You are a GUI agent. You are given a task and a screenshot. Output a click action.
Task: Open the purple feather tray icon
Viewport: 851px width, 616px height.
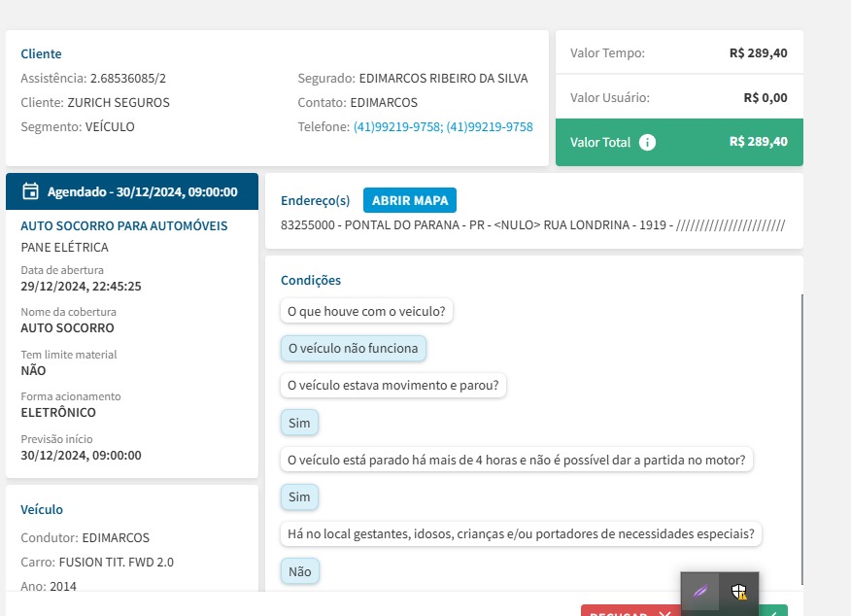(699, 591)
